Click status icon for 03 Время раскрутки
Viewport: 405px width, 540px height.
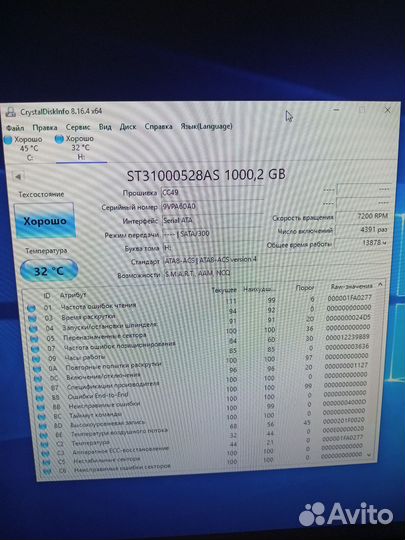pos(32,319)
